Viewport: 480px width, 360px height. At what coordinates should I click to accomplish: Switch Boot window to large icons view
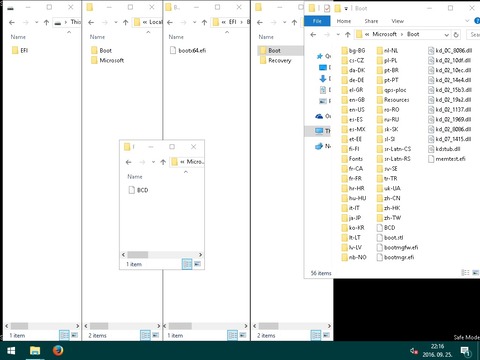click(x=475, y=273)
